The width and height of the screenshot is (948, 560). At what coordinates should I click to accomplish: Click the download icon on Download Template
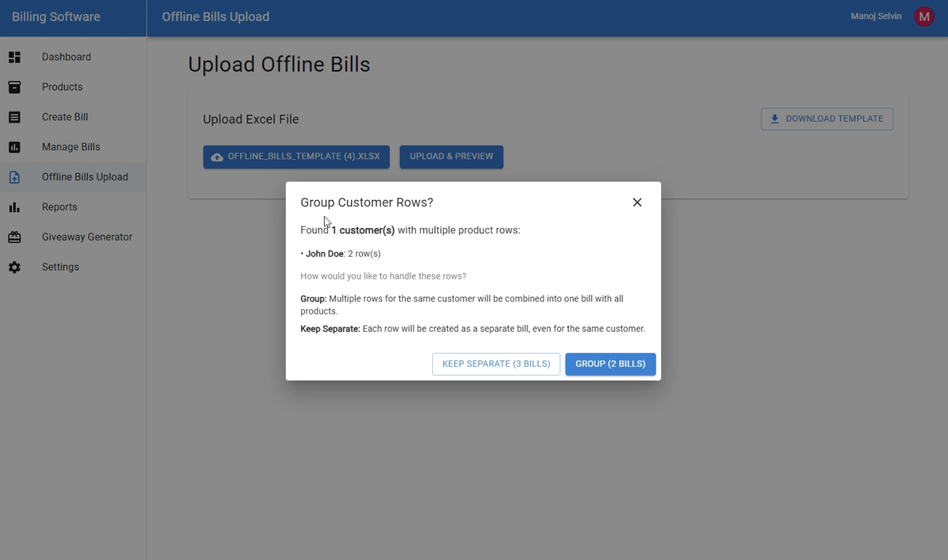click(775, 119)
